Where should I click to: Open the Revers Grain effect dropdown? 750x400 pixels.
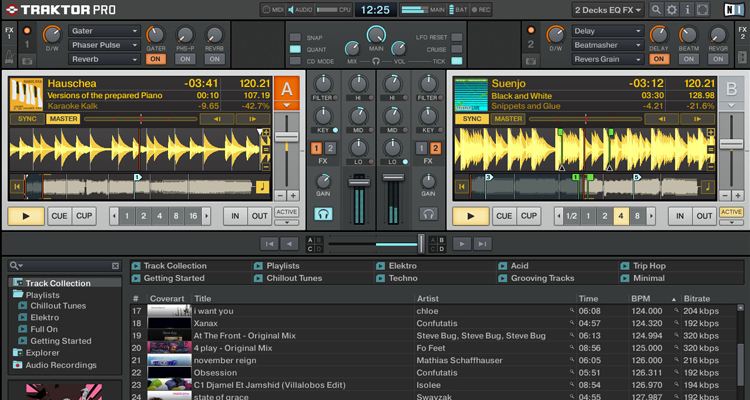click(x=607, y=59)
